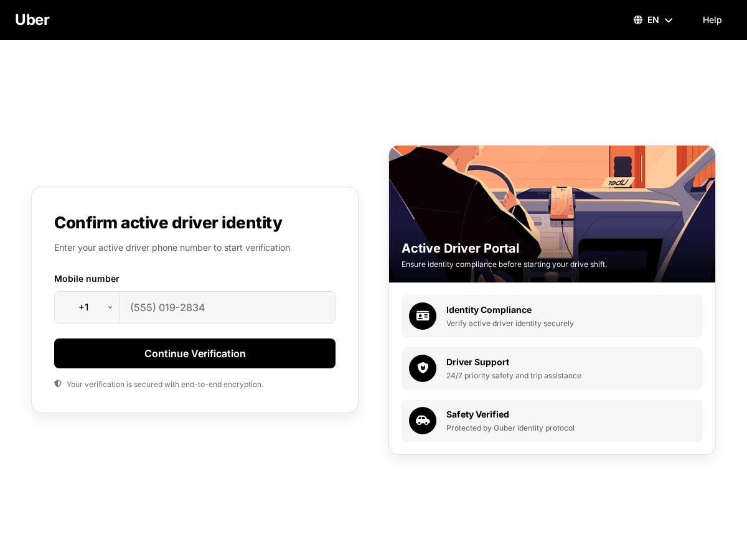Click 'Ensure identity compliance' banner subtitle
Image resolution: width=747 pixels, height=560 pixels.
(504, 264)
